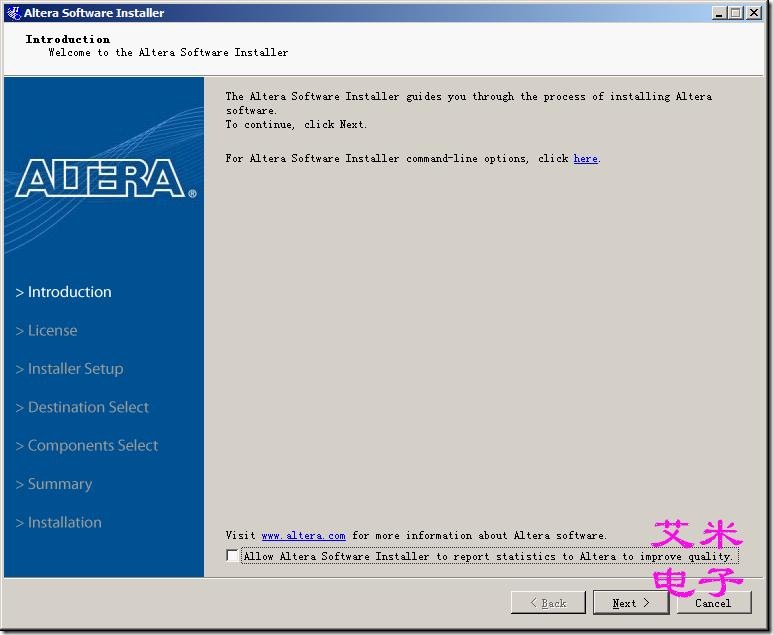Screen dimensions: 773x635
Task: Close the Altera Software Installer window
Action: tap(754, 13)
